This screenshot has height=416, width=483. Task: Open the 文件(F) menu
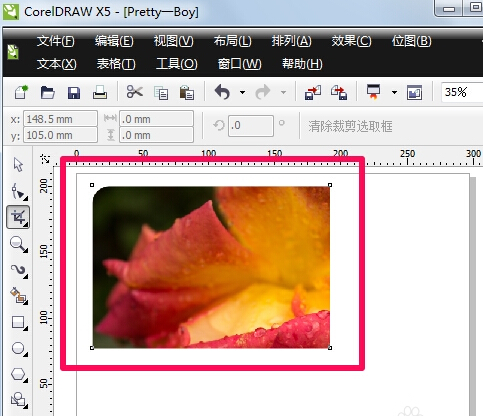tap(56, 41)
